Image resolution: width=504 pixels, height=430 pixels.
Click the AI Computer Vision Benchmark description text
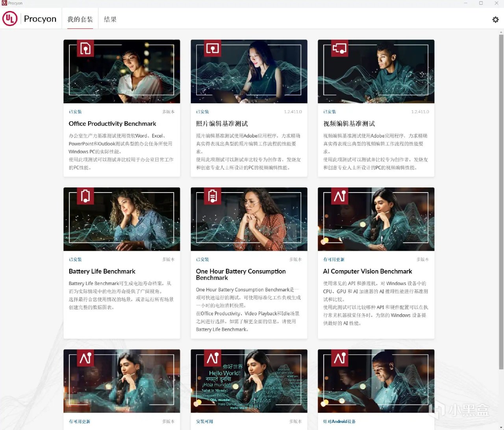tap(376, 303)
